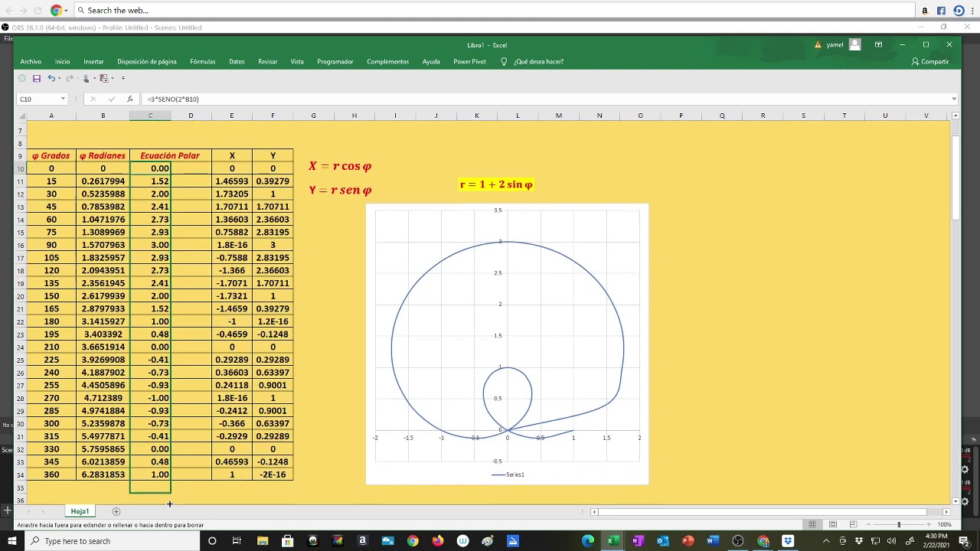The width and height of the screenshot is (980, 551).
Task: Switch to Page Break Preview in status bar
Action: 853,524
